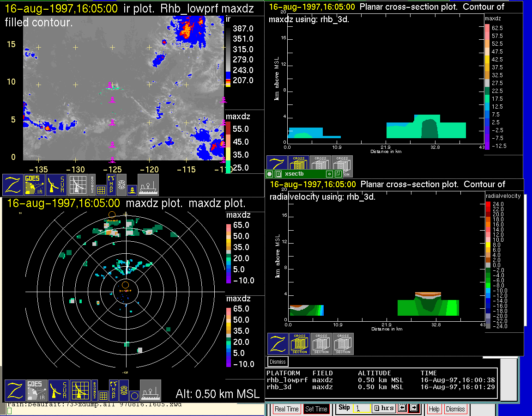Click the xsectb title bar icon beside the label
The width and height of the screenshot is (532, 416).
coord(278,174)
